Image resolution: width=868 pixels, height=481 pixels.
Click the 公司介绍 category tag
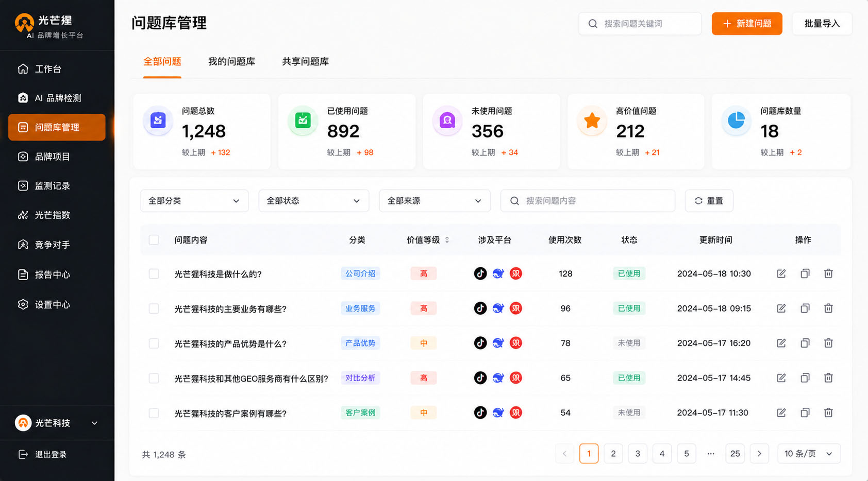pyautogui.click(x=360, y=273)
